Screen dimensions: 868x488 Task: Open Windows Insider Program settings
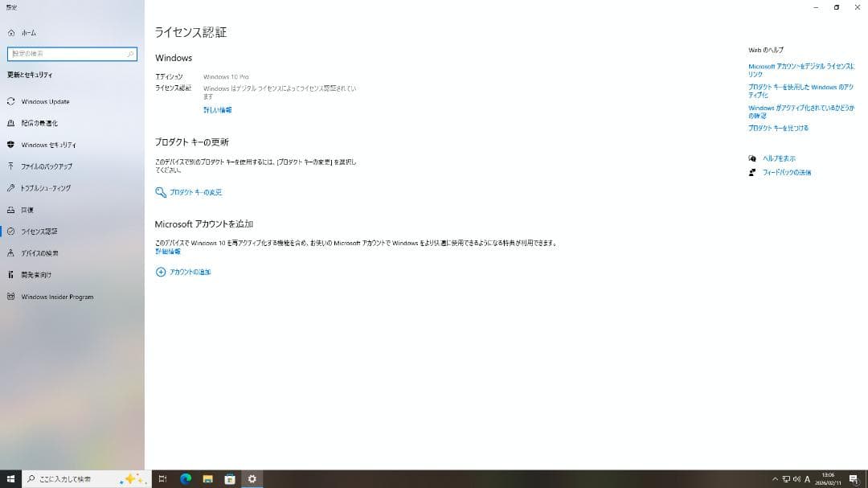pos(59,296)
